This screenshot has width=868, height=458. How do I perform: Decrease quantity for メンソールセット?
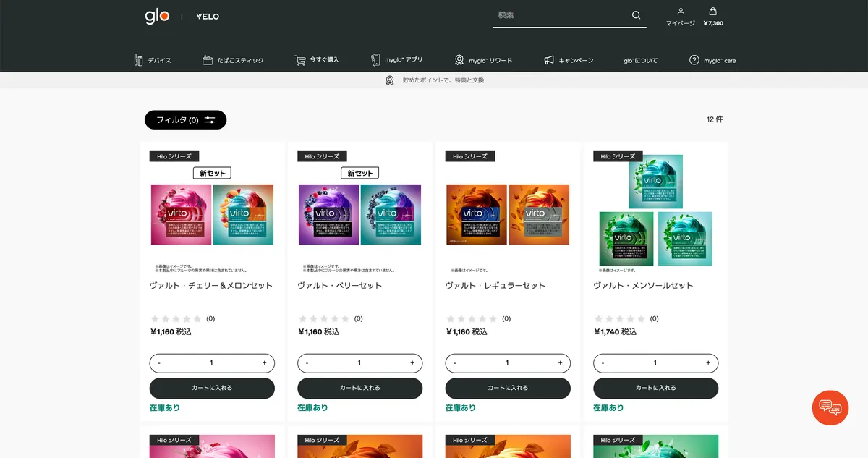tap(603, 363)
